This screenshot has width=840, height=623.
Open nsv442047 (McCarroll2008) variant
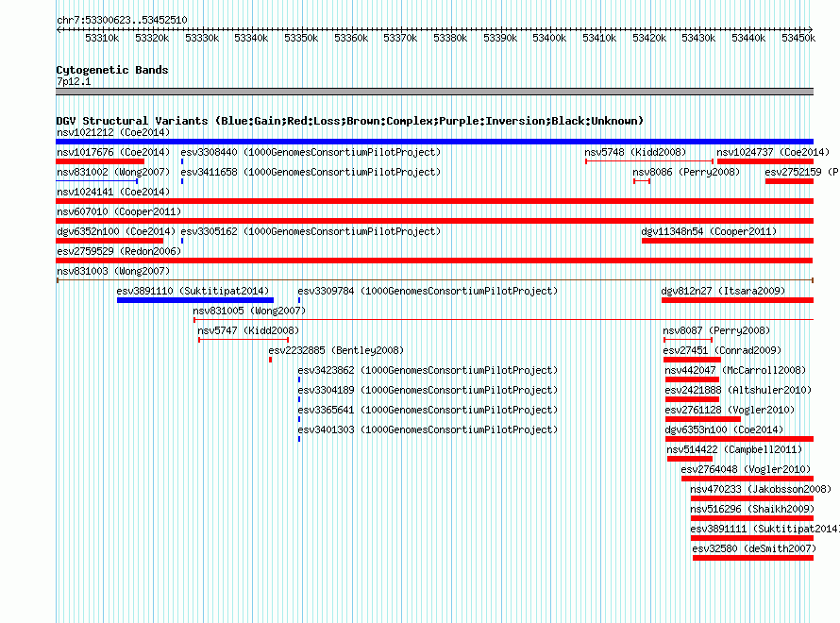[x=735, y=370]
